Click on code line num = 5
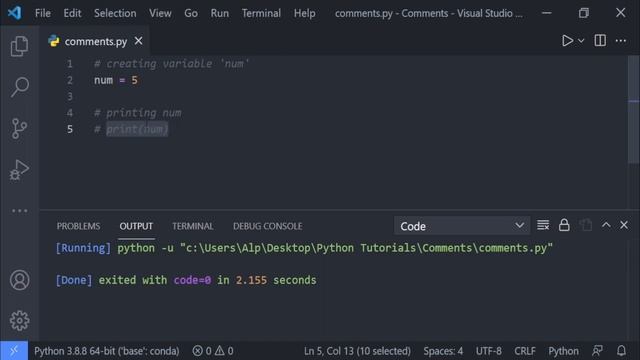The height and width of the screenshot is (360, 640). [116, 80]
